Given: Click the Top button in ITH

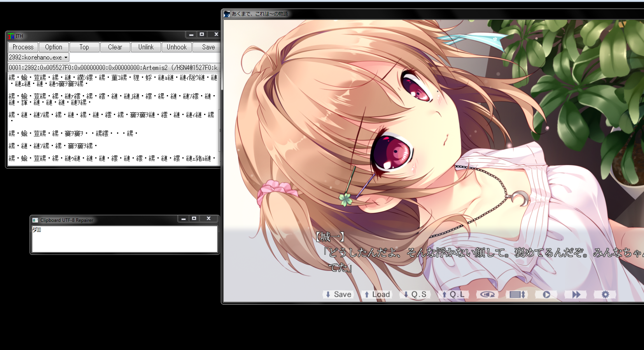Looking at the screenshot, I should tap(84, 47).
